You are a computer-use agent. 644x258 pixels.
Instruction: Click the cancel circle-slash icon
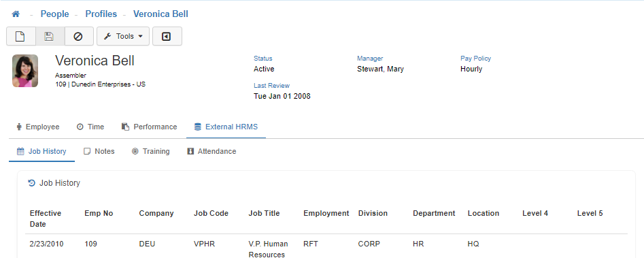tap(78, 36)
